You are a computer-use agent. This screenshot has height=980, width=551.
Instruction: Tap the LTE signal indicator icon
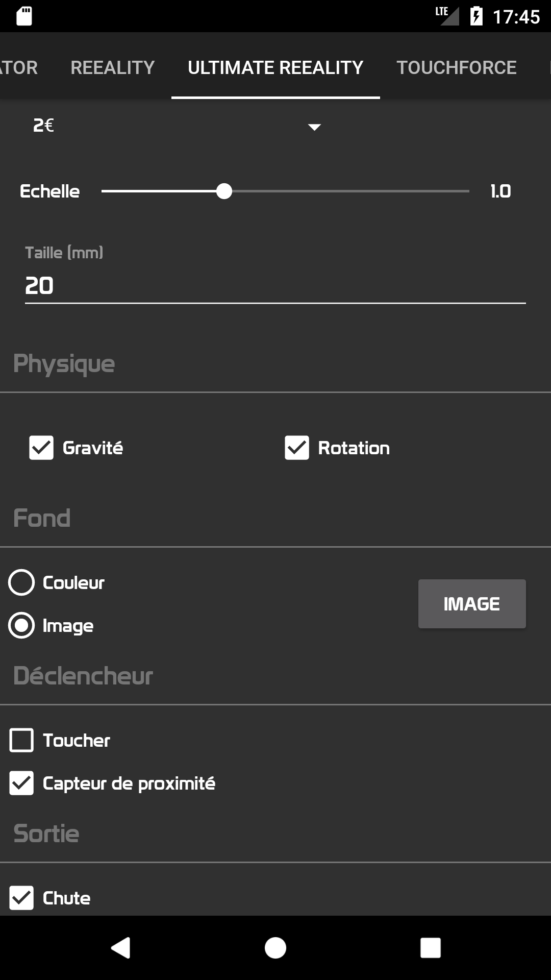(x=447, y=15)
